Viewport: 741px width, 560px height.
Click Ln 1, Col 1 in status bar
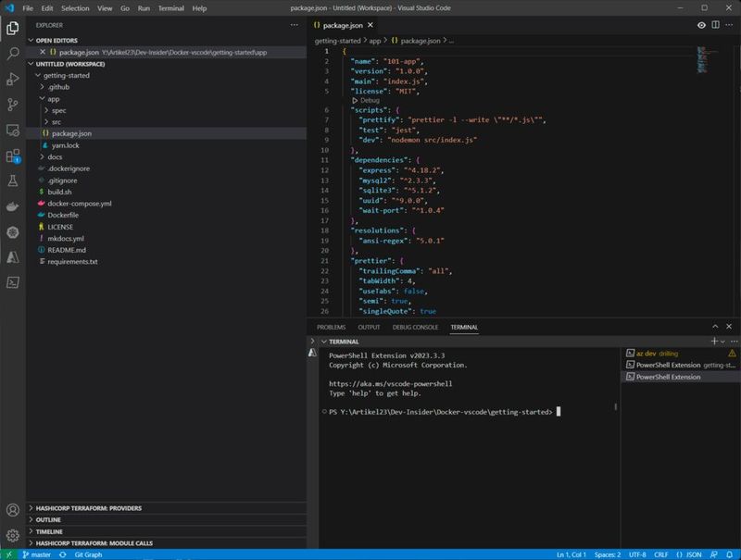click(571, 554)
